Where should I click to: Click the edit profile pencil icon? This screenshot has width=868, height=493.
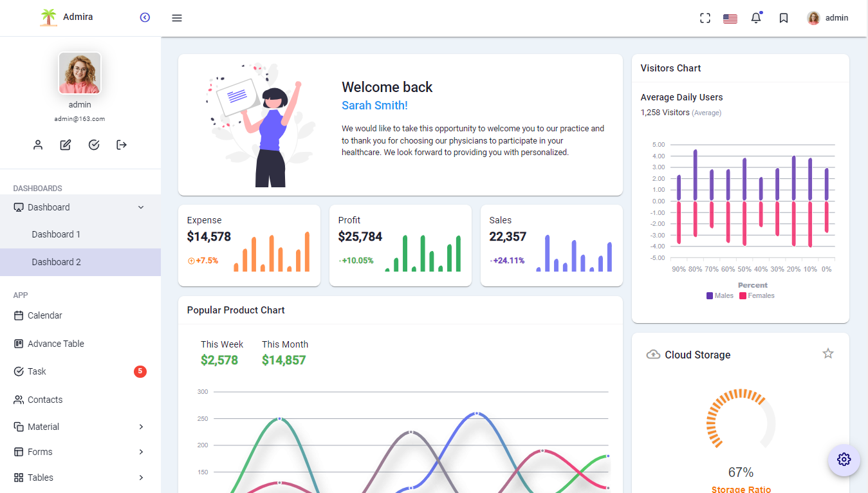tap(65, 145)
